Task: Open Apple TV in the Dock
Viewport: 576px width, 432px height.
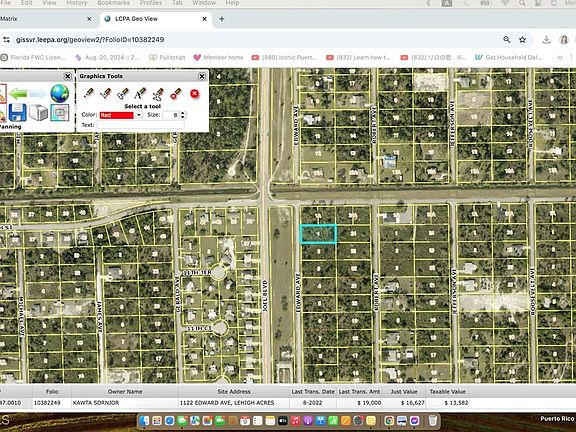Action: point(283,420)
